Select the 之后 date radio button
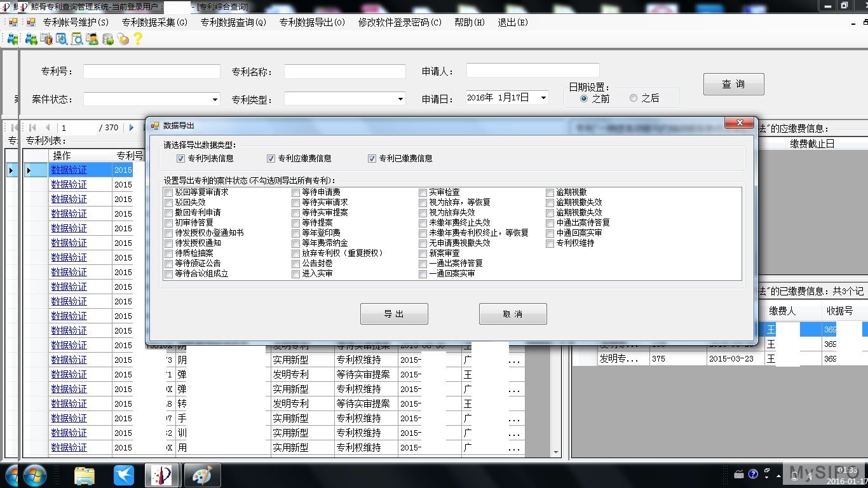The image size is (868, 488). (634, 98)
